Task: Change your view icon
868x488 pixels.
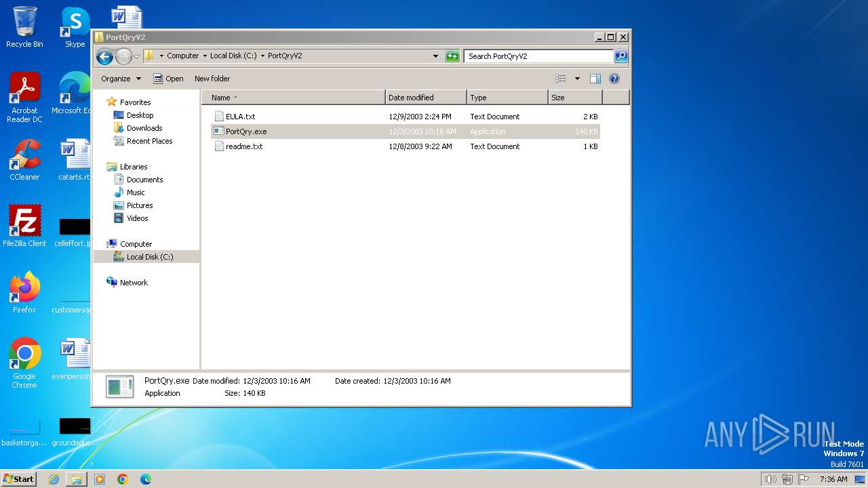Action: (x=560, y=79)
